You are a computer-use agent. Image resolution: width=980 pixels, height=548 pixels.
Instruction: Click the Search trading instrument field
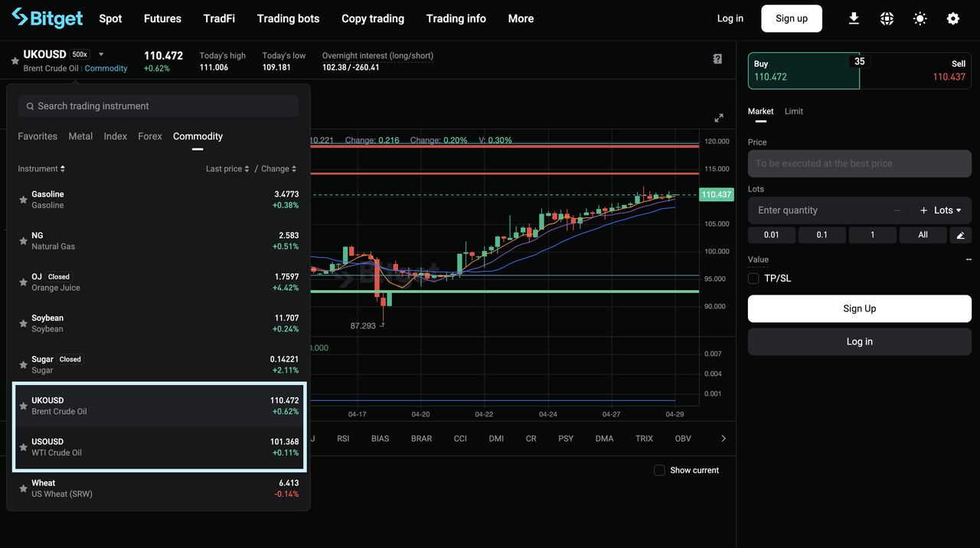point(158,106)
